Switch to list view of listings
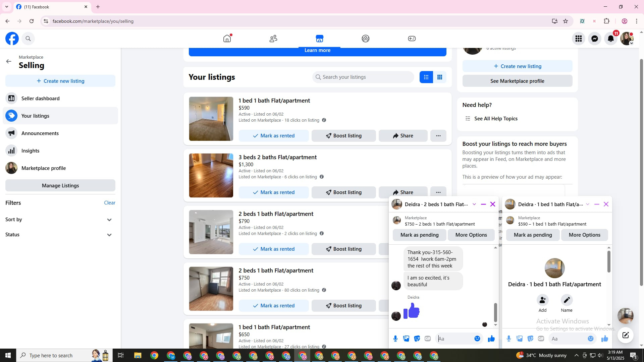 (426, 77)
